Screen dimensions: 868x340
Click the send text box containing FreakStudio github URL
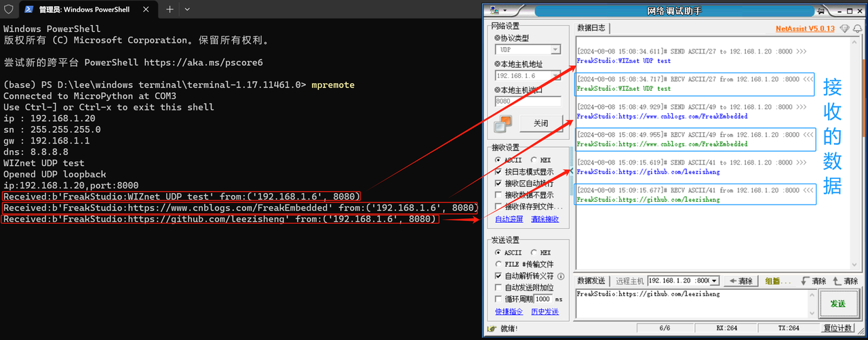click(692, 303)
